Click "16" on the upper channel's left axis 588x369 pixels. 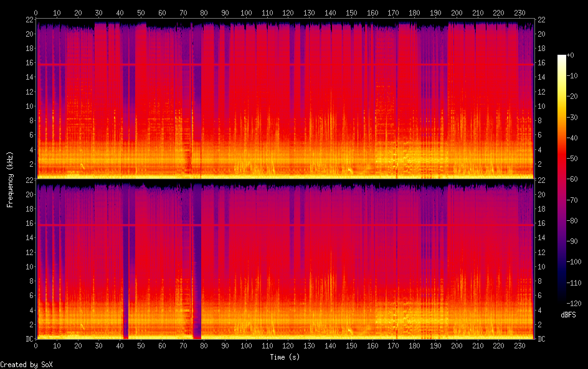coord(30,63)
